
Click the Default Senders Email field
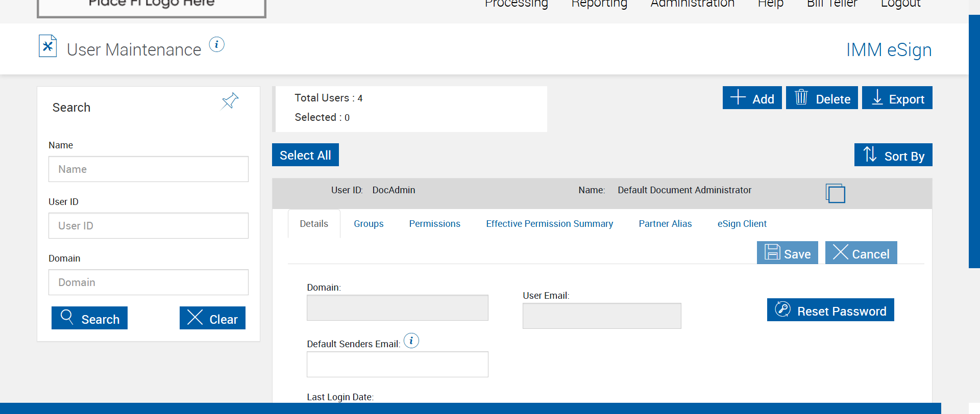398,364
